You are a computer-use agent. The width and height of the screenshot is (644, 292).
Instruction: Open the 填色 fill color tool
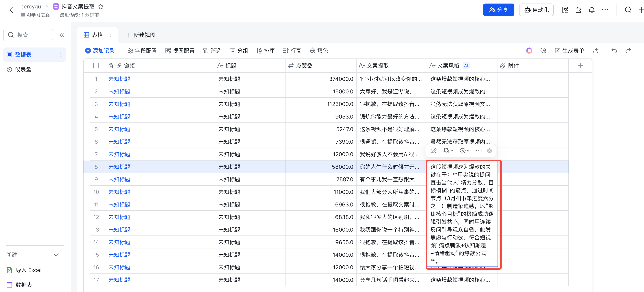click(x=319, y=51)
